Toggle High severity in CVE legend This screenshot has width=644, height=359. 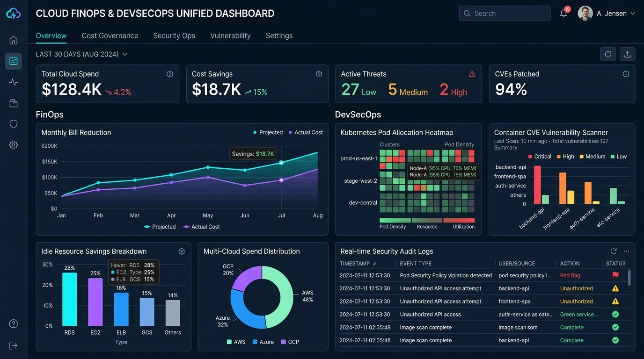[565, 157]
